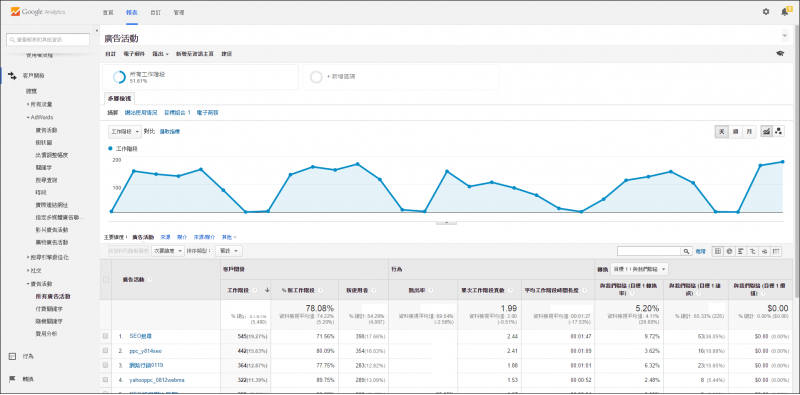Click the table search magnifier icon
This screenshot has width=800, height=395.
pyautogui.click(x=687, y=251)
